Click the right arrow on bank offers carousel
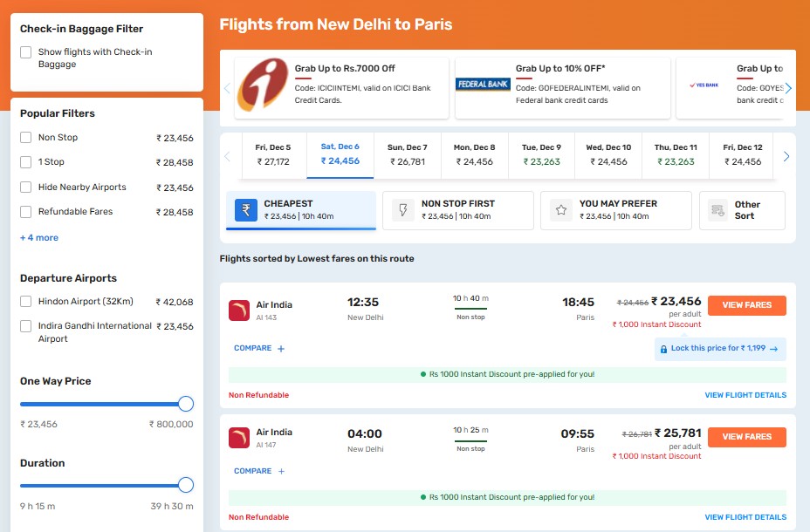810x532 pixels. 788,87
